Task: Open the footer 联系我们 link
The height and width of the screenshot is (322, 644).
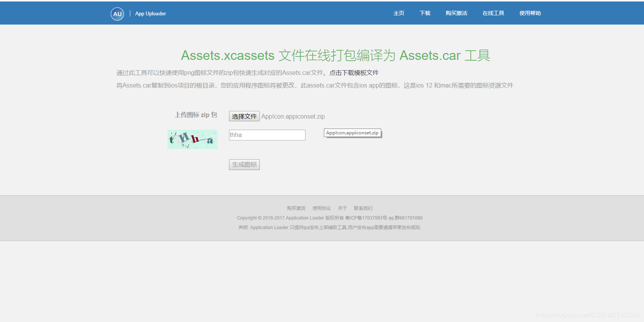Action: [x=363, y=208]
